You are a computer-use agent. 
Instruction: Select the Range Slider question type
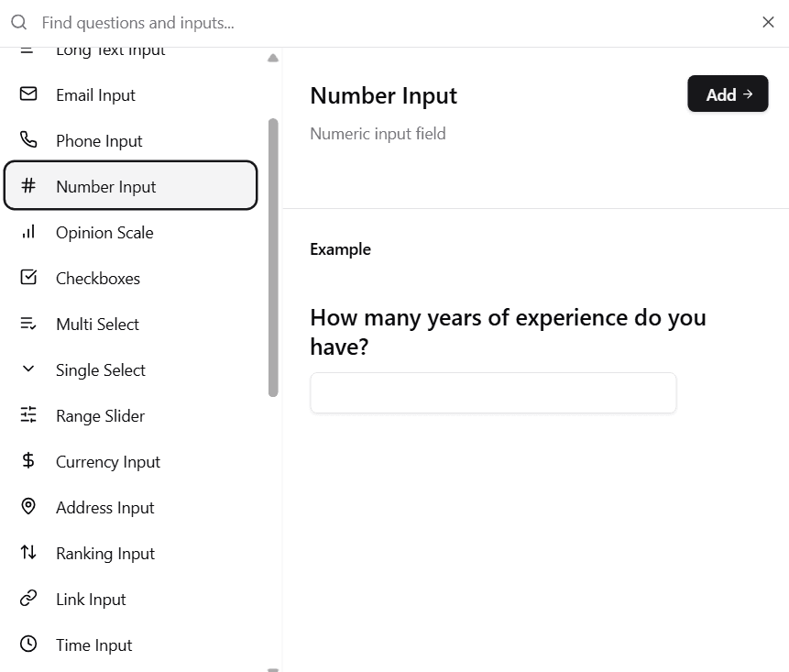pos(101,415)
